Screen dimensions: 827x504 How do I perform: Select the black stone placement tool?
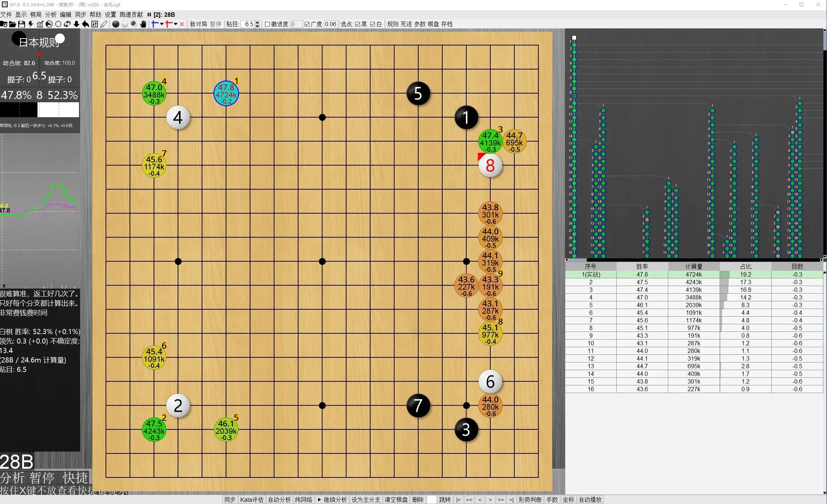[116, 24]
